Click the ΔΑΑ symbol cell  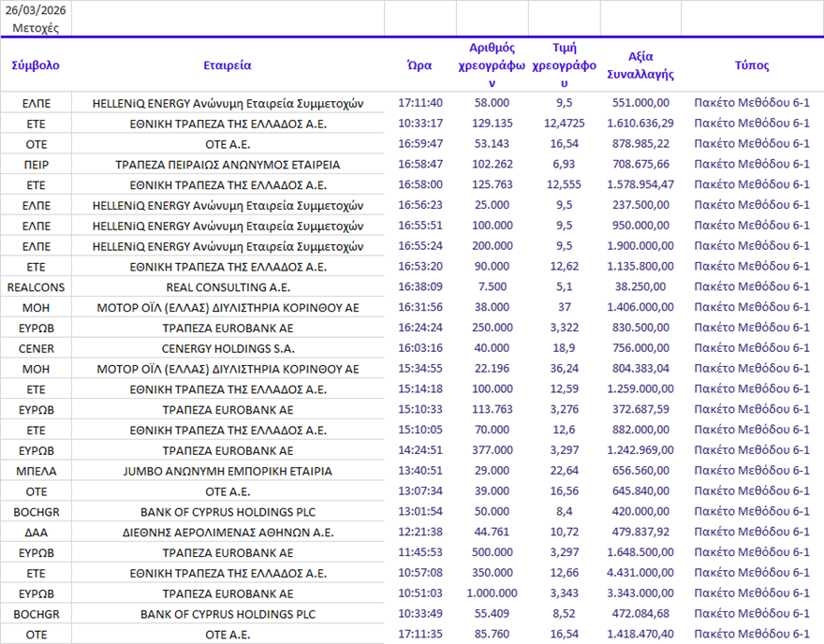[x=36, y=534]
